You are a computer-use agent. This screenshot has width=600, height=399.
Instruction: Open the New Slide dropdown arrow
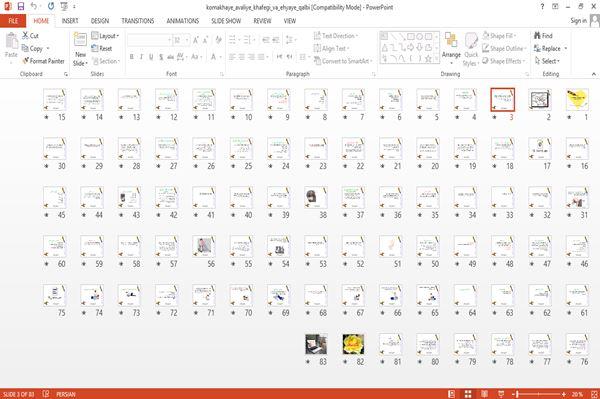click(80, 63)
